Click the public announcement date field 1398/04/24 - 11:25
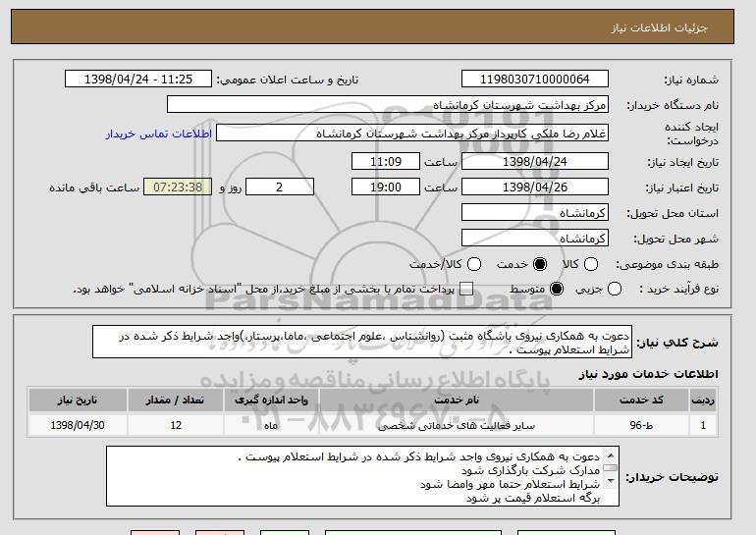This screenshot has height=535, width=756. tap(138, 80)
